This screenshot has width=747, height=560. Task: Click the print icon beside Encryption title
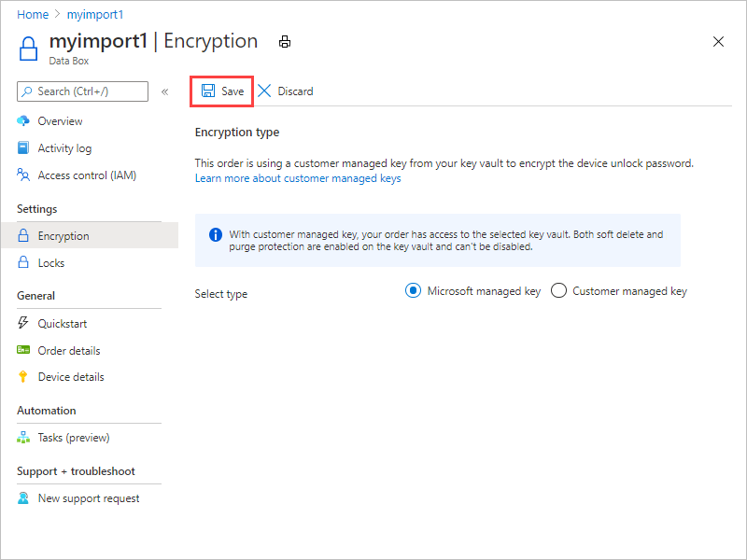[x=285, y=42]
